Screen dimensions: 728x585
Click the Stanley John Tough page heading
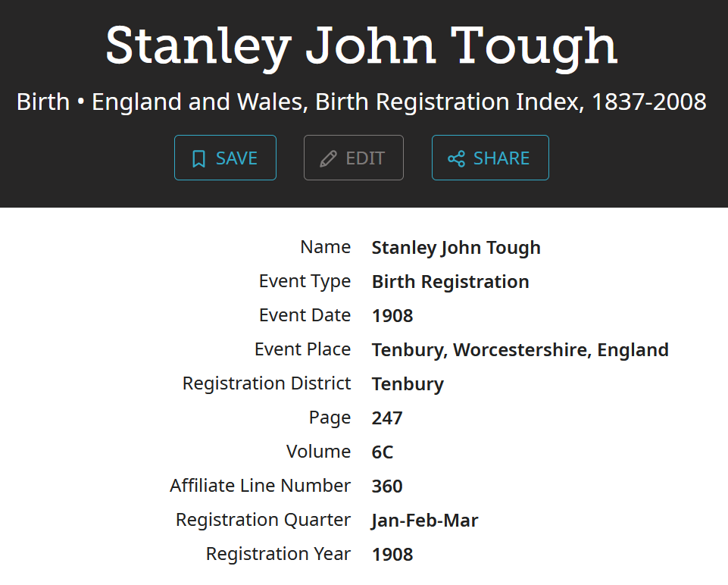point(361,45)
